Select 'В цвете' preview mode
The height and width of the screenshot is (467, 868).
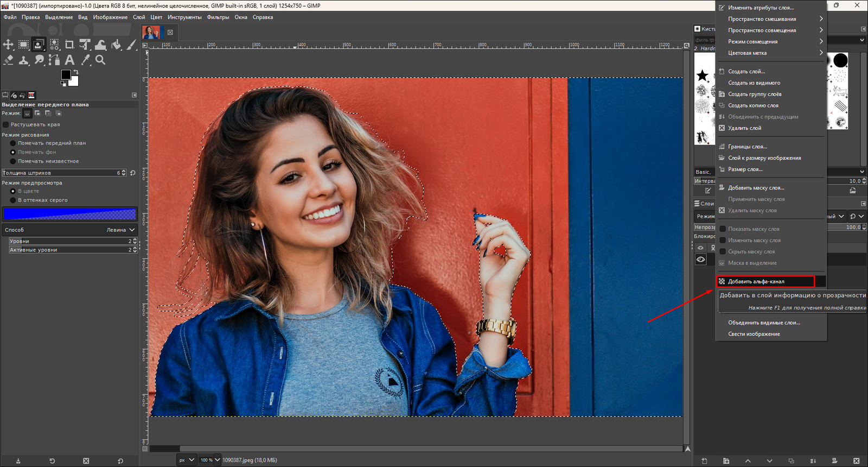point(13,191)
